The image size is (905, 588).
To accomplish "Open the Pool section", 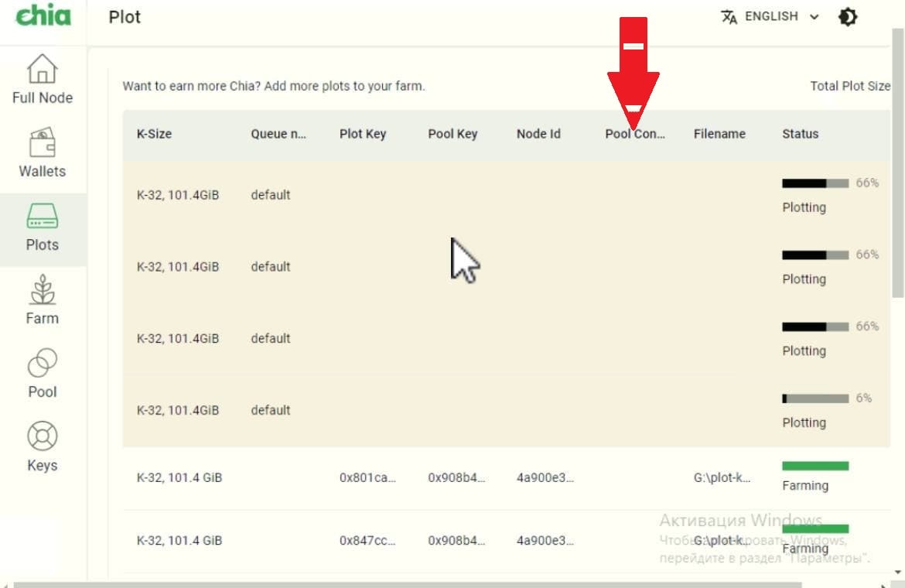I will (x=42, y=374).
